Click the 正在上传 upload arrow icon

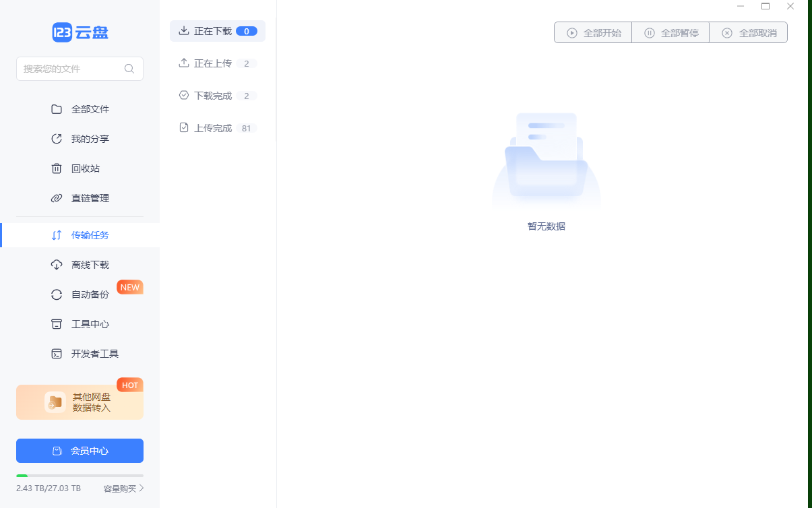click(x=184, y=63)
